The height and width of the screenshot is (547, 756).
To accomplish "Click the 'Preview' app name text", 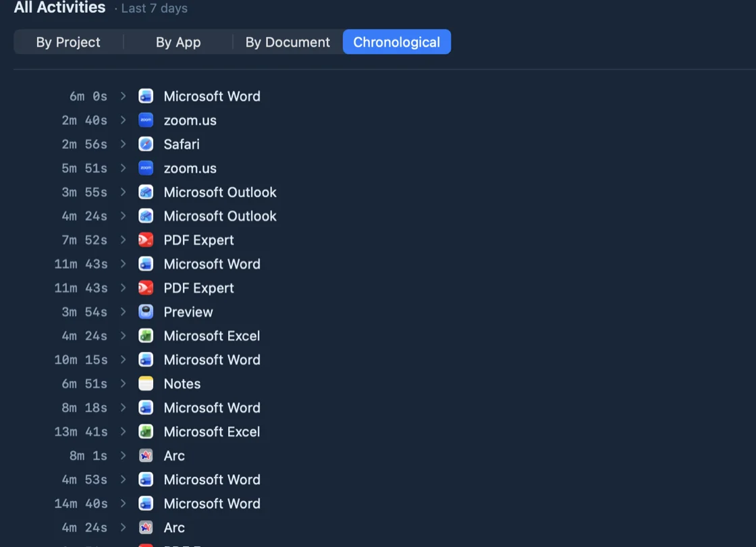I will [188, 312].
